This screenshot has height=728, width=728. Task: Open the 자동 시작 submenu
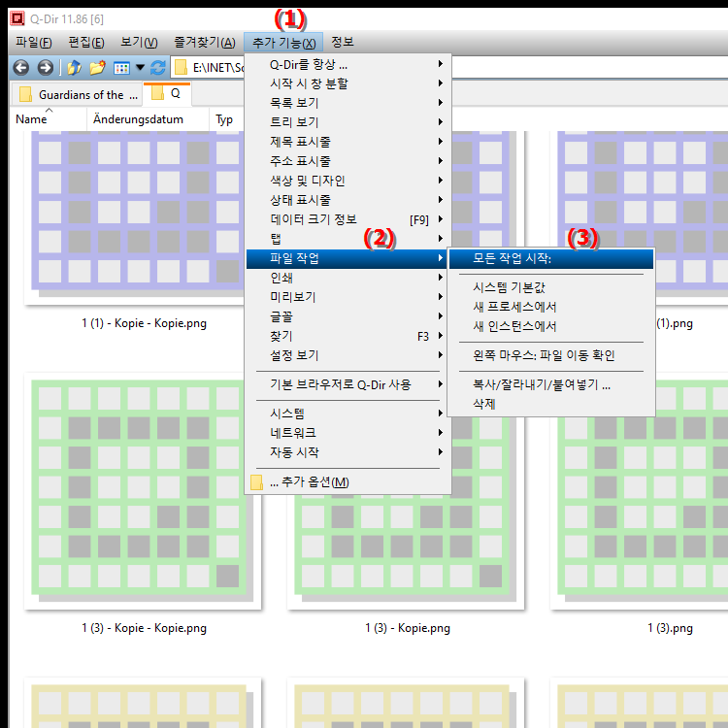pos(347,452)
